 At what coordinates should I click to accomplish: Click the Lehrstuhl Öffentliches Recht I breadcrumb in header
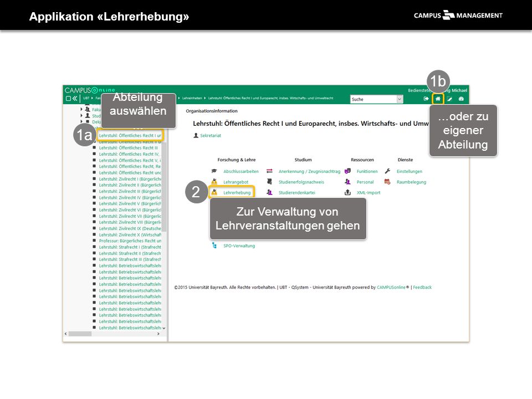click(271, 98)
